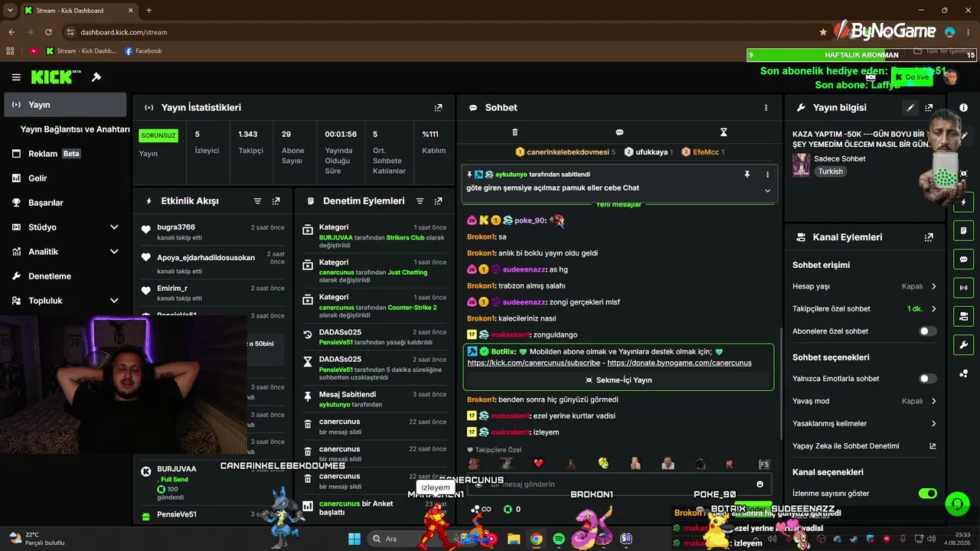Image resolution: width=980 pixels, height=551 pixels.
Task: Open Denetleme sidebar item
Action: tap(65, 276)
